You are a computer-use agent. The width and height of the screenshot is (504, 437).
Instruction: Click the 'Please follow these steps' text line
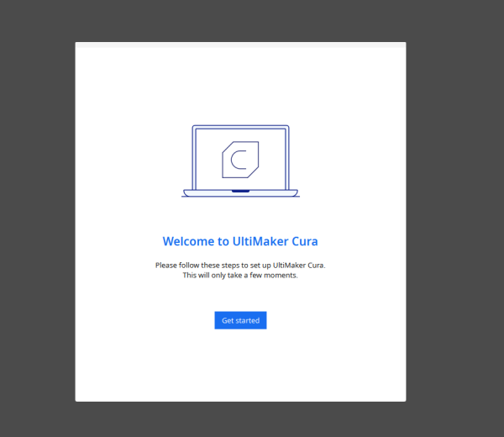click(x=240, y=265)
